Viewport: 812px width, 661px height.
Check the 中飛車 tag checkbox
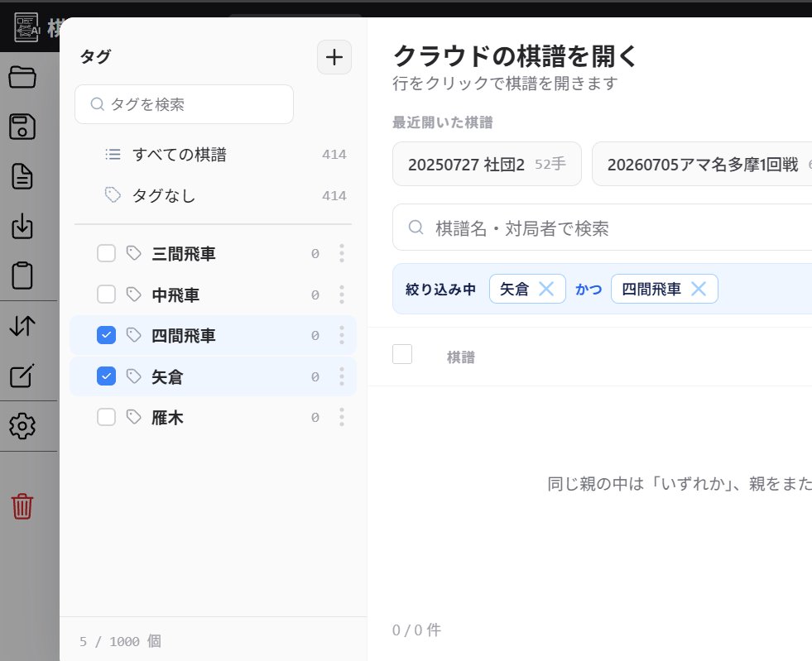pos(106,295)
